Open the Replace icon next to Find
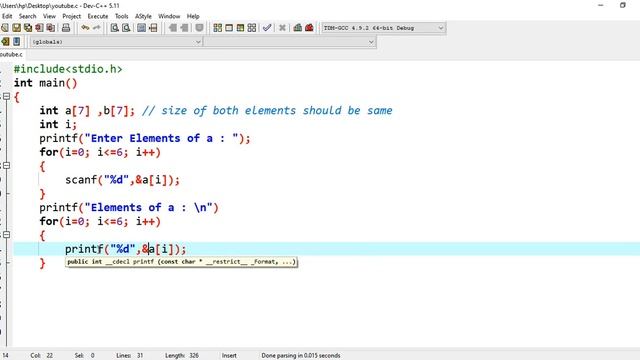Viewport: 640px width, 360px height. click(126, 28)
